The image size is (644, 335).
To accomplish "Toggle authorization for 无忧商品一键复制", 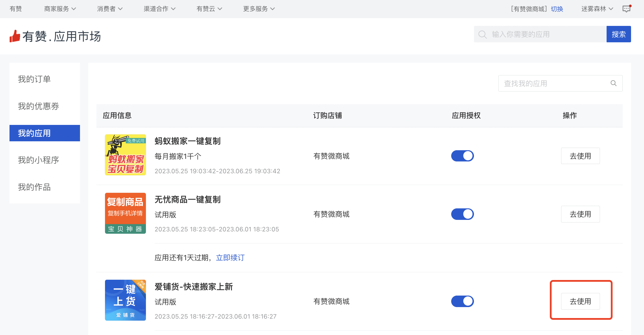I will point(462,214).
